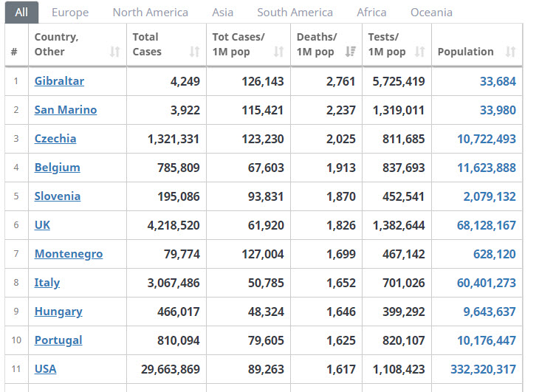Open the USA country link
This screenshot has width=539, height=392.
[x=45, y=369]
